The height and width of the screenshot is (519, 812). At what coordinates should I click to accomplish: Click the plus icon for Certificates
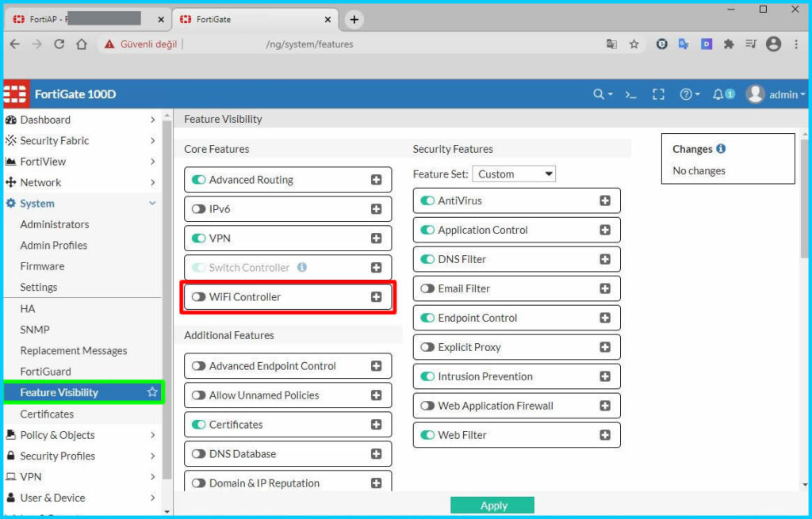tap(377, 424)
